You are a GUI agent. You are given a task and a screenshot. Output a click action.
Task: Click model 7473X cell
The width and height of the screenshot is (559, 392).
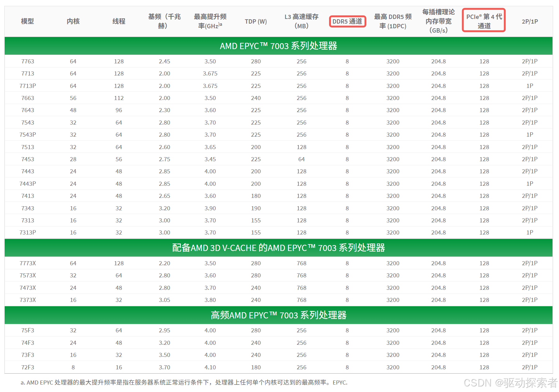click(x=27, y=288)
